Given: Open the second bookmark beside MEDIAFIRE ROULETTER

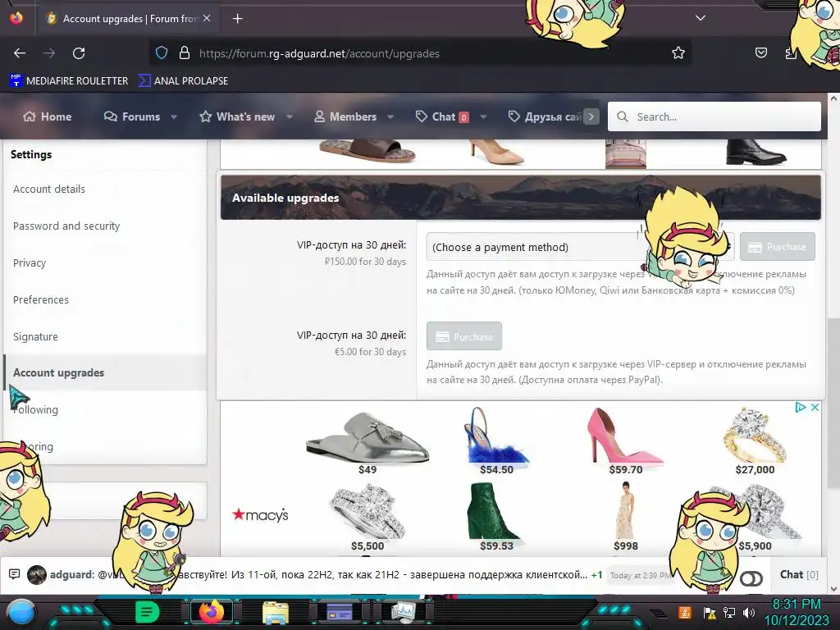Looking at the screenshot, I should click(x=183, y=81).
